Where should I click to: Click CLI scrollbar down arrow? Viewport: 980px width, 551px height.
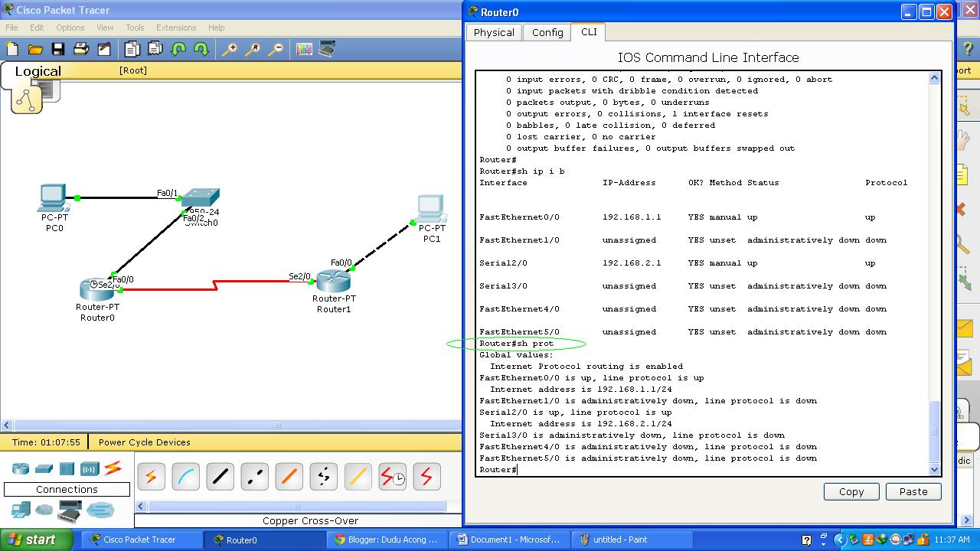[935, 469]
